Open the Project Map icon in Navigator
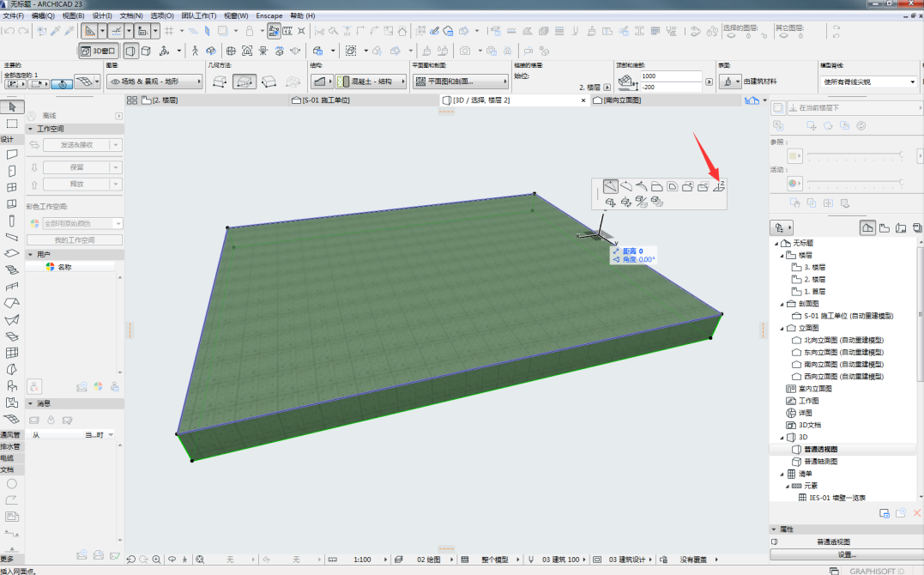 [x=867, y=227]
